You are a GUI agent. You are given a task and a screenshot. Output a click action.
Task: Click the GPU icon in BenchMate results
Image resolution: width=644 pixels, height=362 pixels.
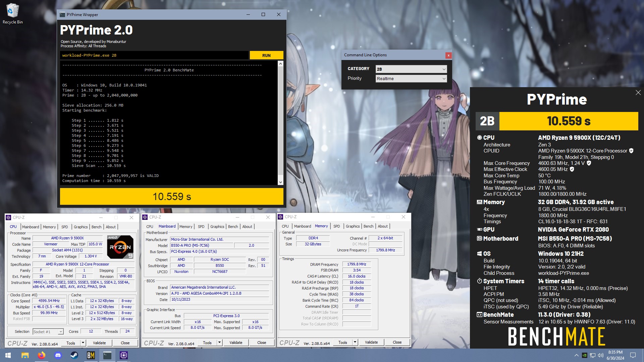pos(480,230)
